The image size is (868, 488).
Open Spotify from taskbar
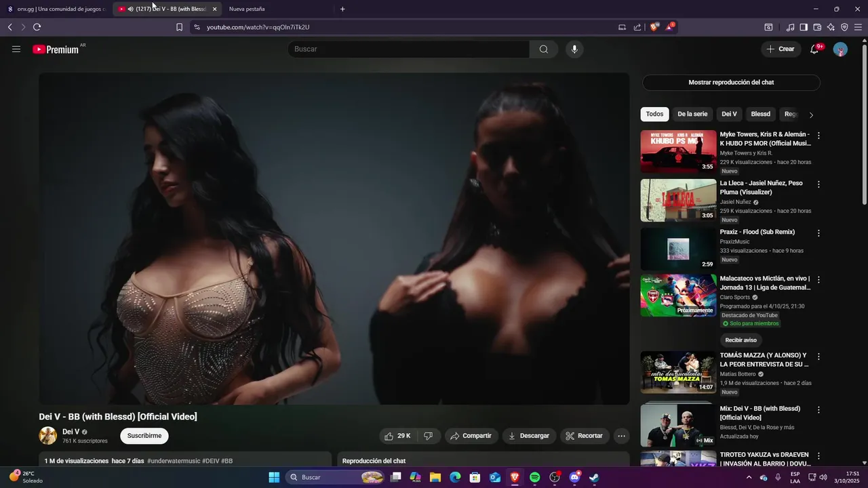pyautogui.click(x=534, y=477)
